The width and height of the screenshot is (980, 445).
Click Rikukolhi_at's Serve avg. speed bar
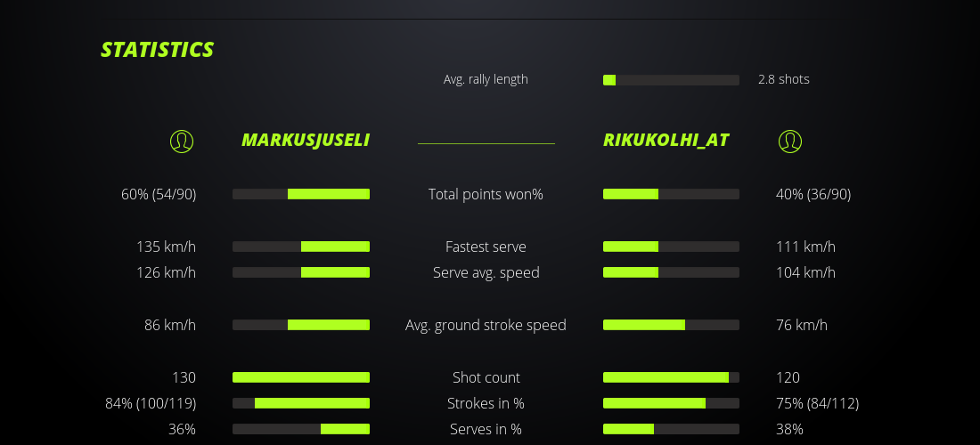coord(671,272)
